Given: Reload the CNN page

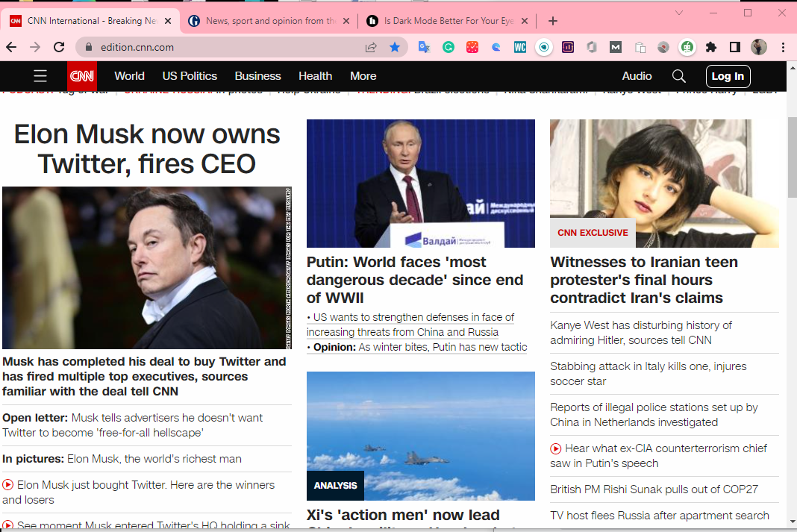Looking at the screenshot, I should (59, 47).
